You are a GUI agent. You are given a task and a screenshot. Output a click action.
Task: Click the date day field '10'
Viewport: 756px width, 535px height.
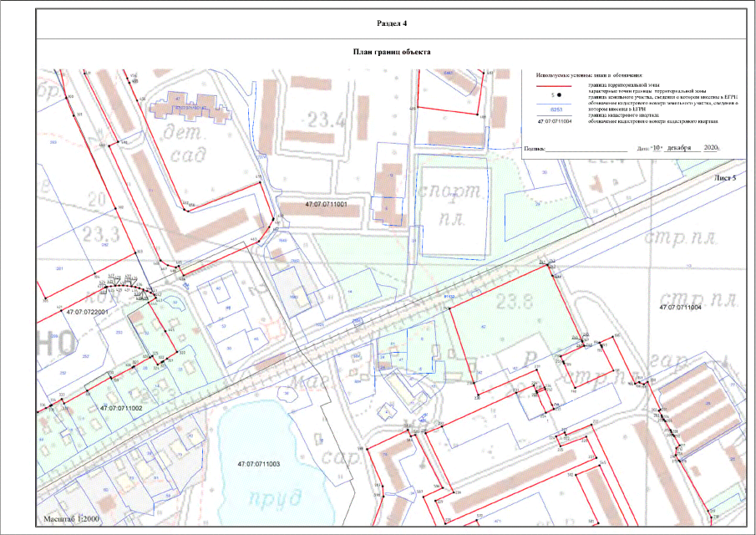pyautogui.click(x=657, y=147)
